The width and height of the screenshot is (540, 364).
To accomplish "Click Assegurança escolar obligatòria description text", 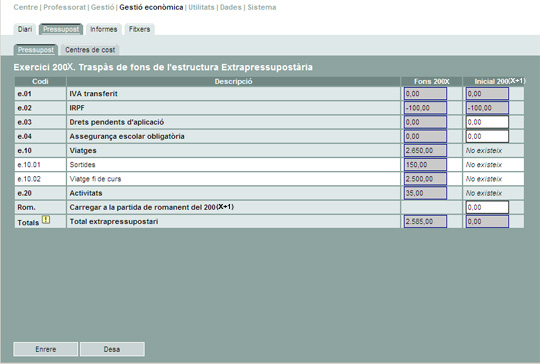I will click(x=127, y=136).
